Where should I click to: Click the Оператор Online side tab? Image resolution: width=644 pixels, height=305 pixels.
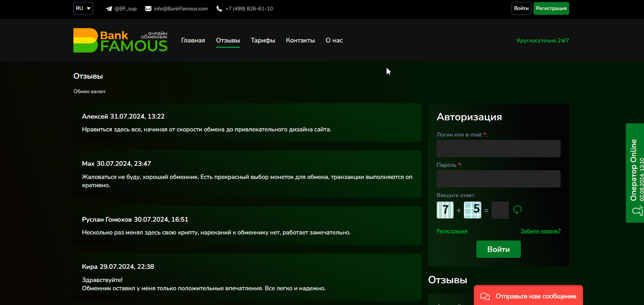coord(635,173)
